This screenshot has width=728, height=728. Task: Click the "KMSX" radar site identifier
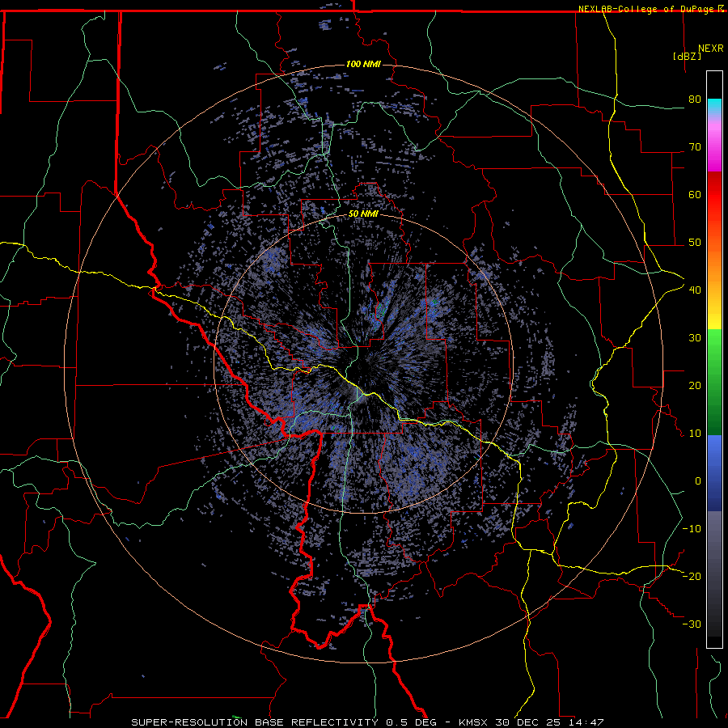[473, 722]
